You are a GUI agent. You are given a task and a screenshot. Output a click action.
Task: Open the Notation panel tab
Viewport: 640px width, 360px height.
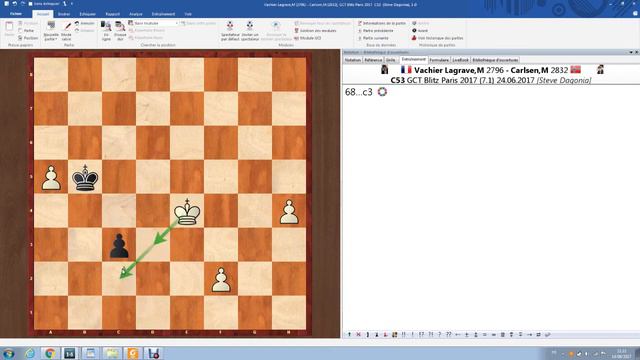tap(353, 60)
